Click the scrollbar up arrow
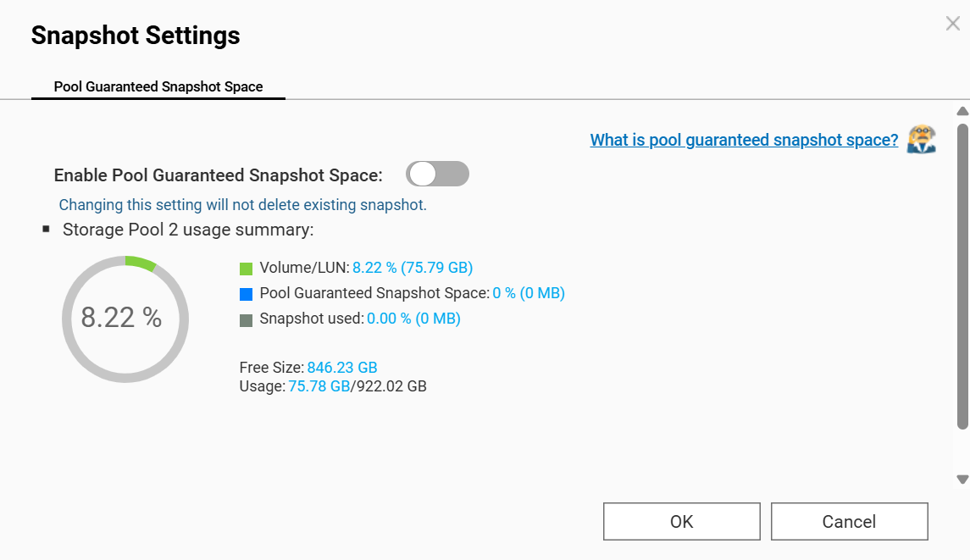Image resolution: width=970 pixels, height=560 pixels. [962, 112]
